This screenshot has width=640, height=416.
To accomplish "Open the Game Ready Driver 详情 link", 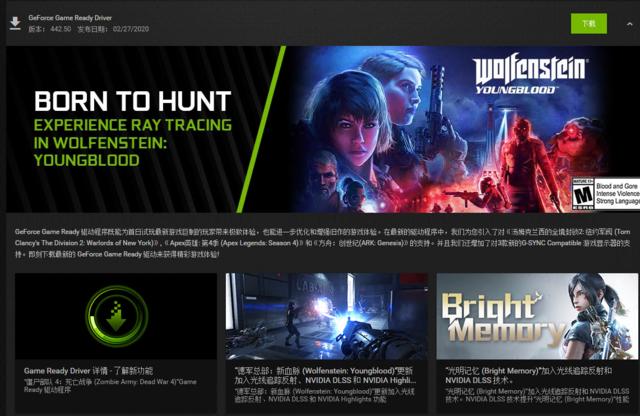I will (88, 371).
